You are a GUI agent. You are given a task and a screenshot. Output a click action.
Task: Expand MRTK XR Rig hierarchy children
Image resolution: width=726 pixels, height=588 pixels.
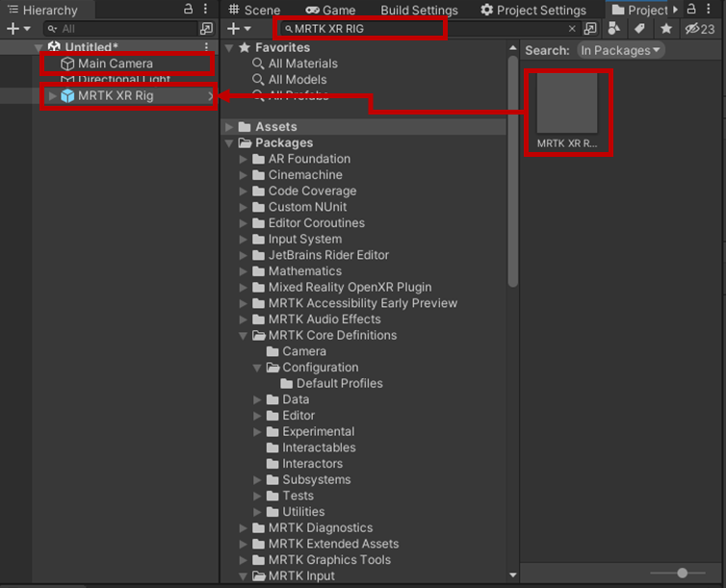pyautogui.click(x=52, y=96)
